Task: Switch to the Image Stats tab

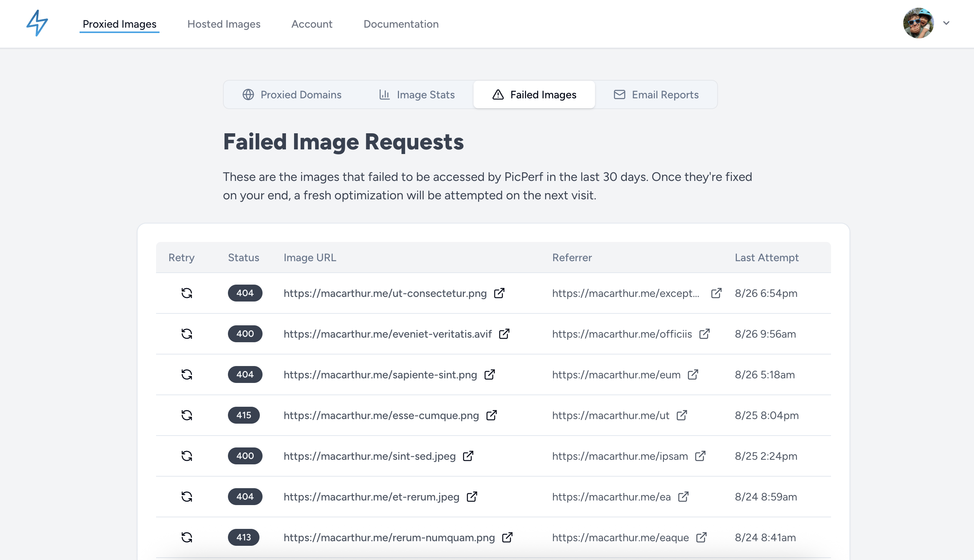Action: [417, 94]
